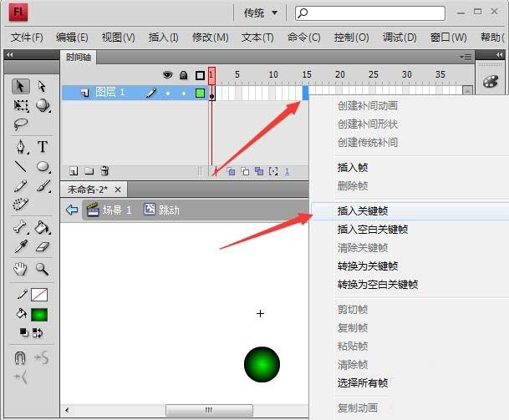Click the first keyframe of 图层 1
Image resolution: width=509 pixels, height=420 pixels.
[212, 93]
